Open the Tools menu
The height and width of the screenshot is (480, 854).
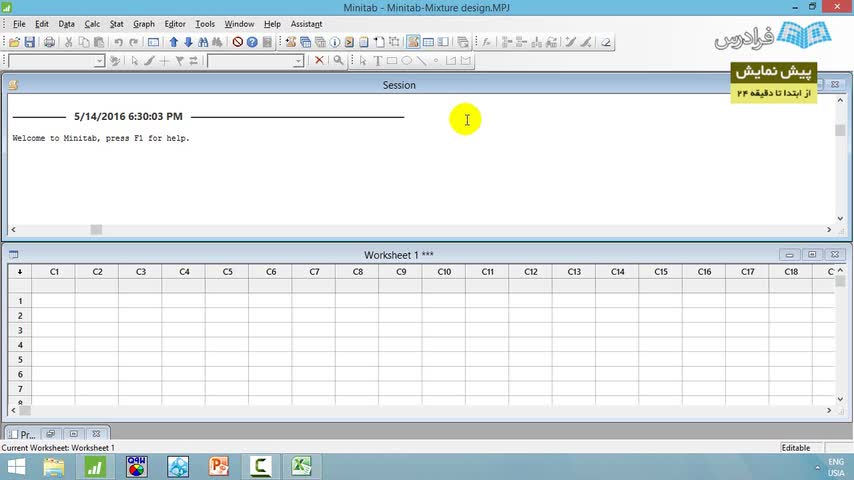click(x=205, y=24)
